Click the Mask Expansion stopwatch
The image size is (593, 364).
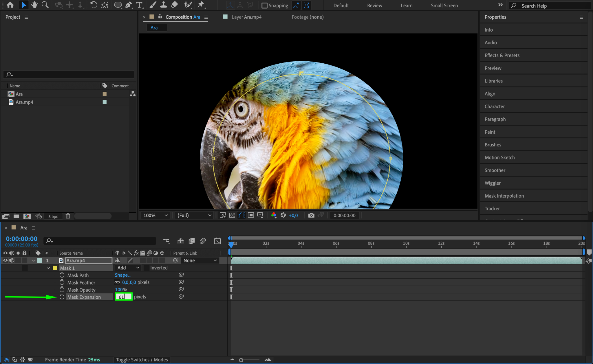coord(62,297)
